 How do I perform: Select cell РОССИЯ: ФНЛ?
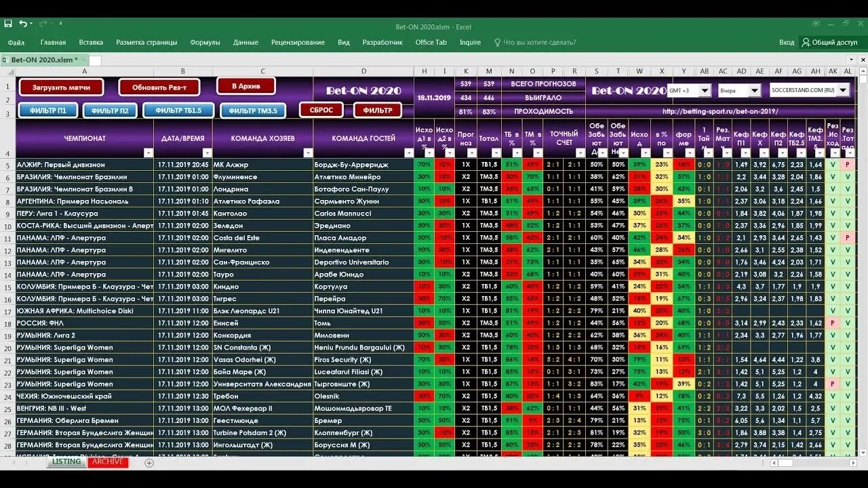(x=85, y=323)
